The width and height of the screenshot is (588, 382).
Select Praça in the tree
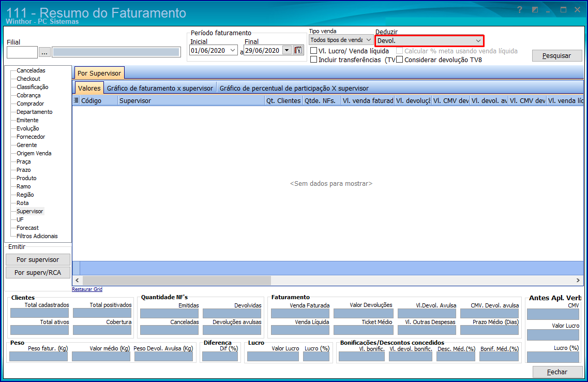[x=24, y=161]
